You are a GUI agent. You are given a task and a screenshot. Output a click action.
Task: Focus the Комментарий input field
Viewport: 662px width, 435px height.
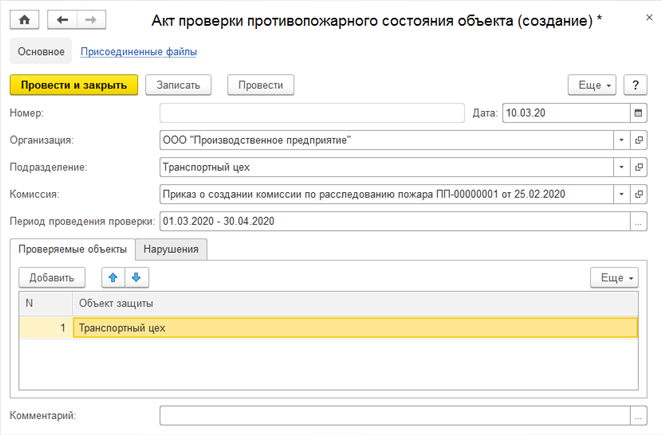coord(395,416)
